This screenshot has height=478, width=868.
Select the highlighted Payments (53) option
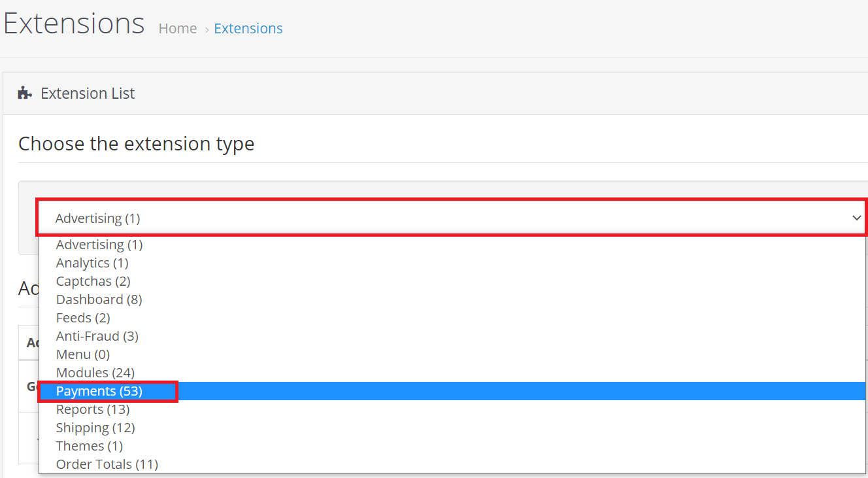point(99,391)
